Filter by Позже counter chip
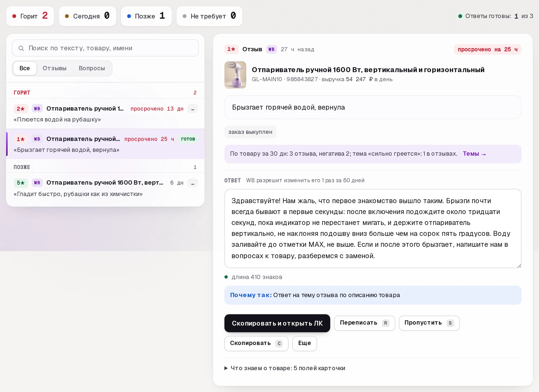Viewport: 539px width, 392px height. [x=146, y=16]
